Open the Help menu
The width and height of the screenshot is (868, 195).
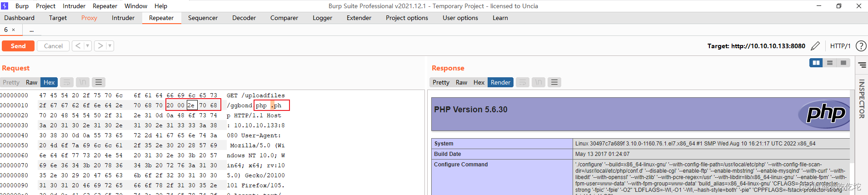[161, 6]
